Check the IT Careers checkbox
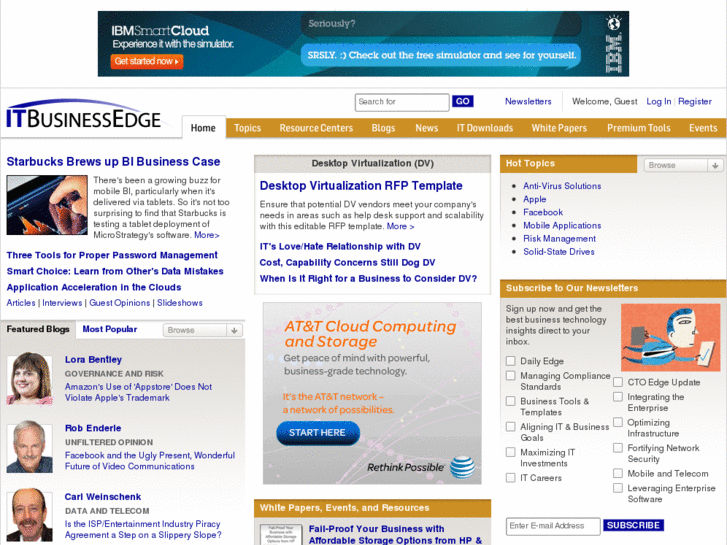Image resolution: width=727 pixels, height=545 pixels. pyautogui.click(x=510, y=477)
